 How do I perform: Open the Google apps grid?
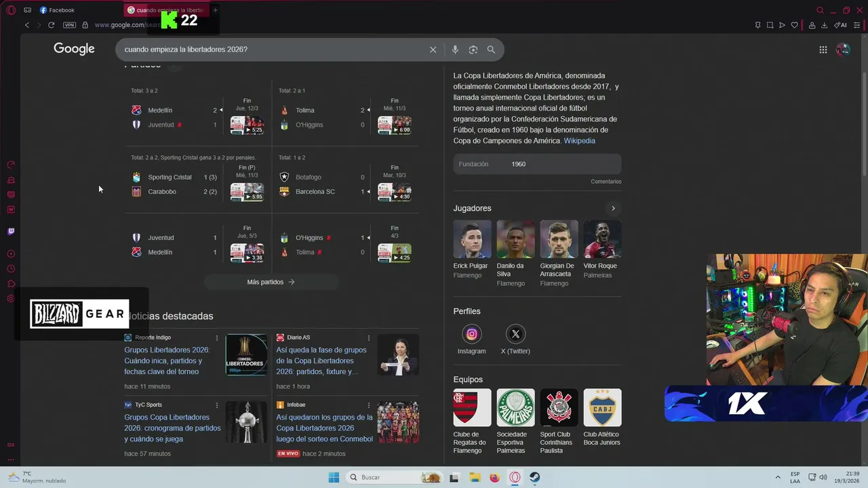[823, 49]
